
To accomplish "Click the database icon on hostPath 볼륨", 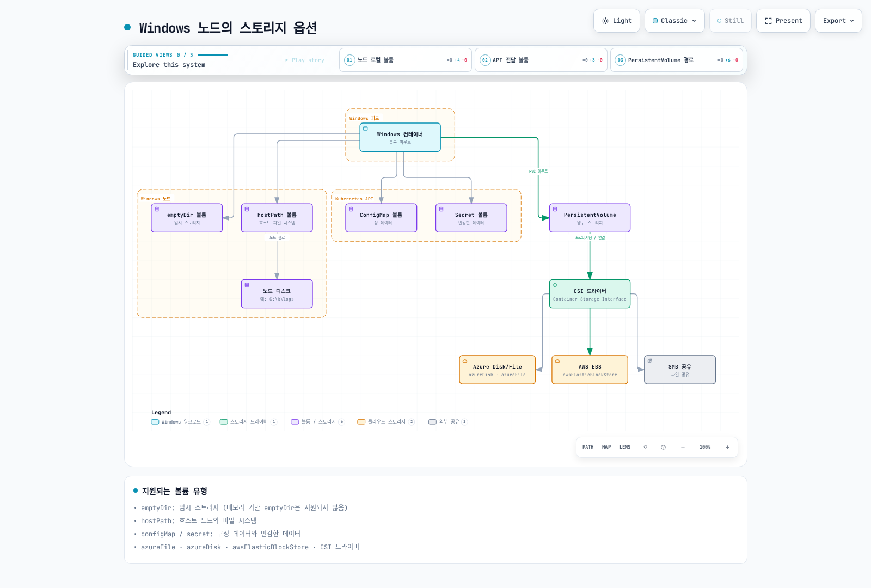I will click(247, 209).
